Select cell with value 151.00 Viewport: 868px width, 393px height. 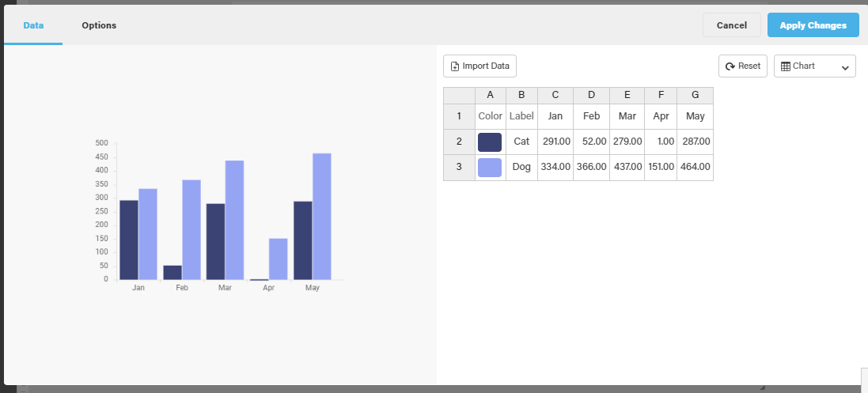[661, 167]
